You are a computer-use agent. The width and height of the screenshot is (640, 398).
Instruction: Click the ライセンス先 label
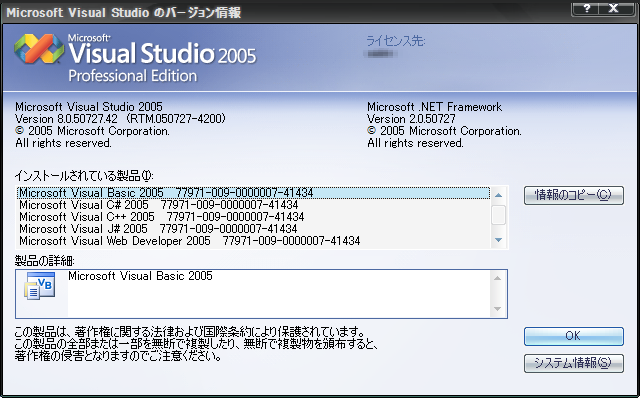pyautogui.click(x=396, y=41)
